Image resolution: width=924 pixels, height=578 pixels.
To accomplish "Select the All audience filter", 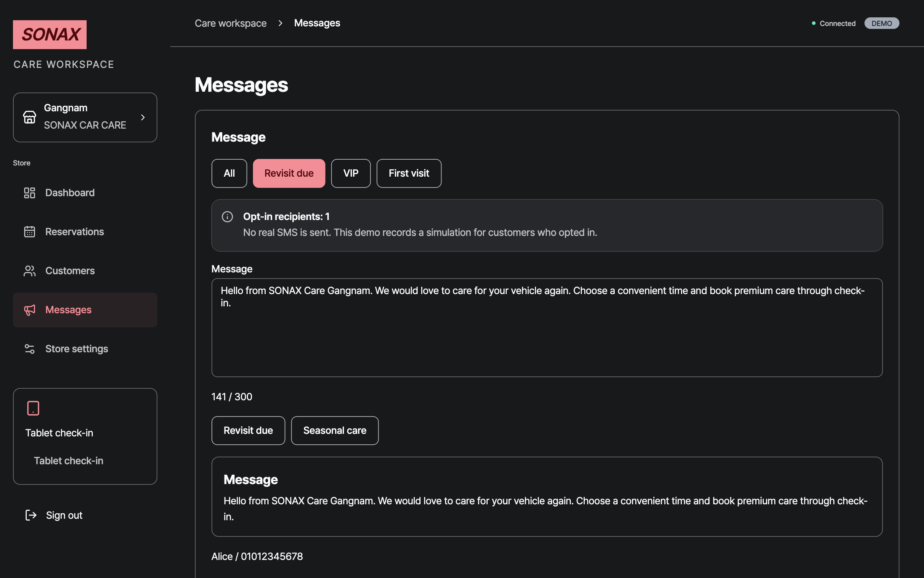I will pyautogui.click(x=229, y=173).
